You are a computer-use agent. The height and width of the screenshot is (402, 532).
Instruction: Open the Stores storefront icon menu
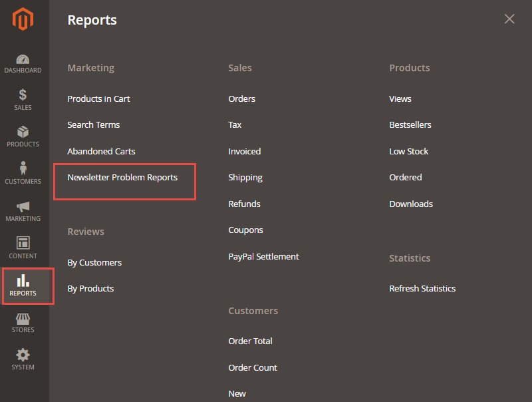(x=23, y=319)
